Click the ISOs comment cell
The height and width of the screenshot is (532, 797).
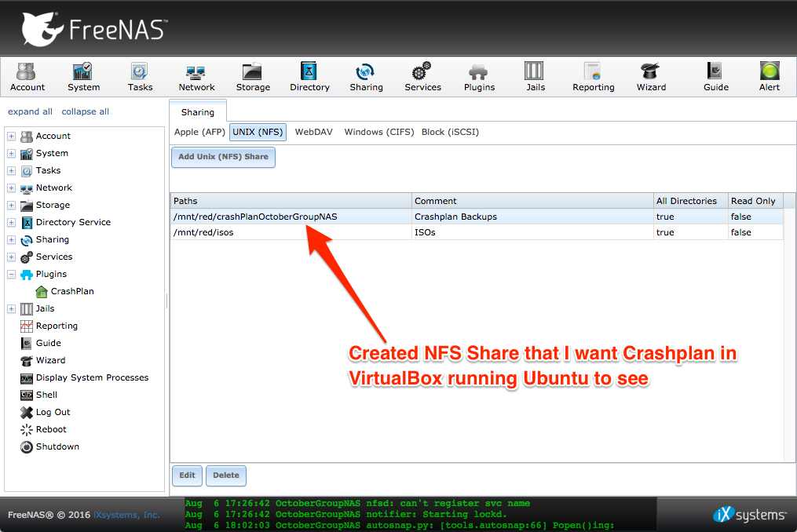tap(532, 232)
